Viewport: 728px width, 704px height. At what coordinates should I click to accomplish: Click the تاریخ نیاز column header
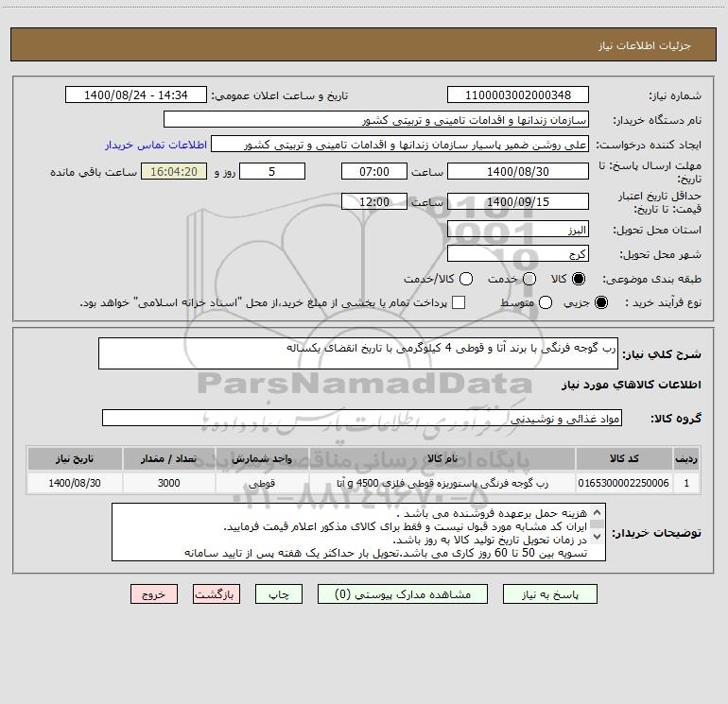pos(75,458)
